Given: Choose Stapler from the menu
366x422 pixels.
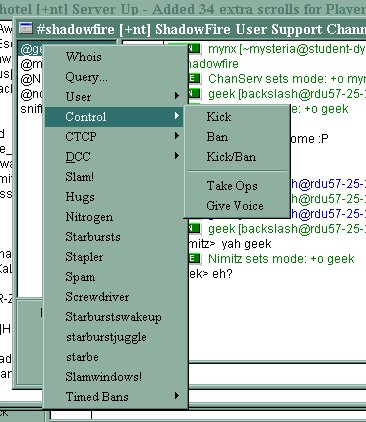Looking at the screenshot, I should tap(113, 257).
